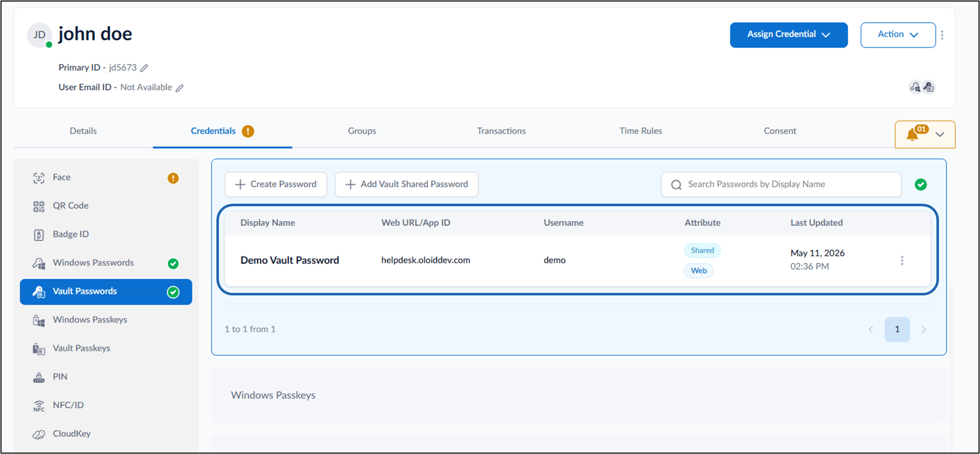This screenshot has height=454, width=980.
Task: Switch to the Transactions tab
Action: (x=501, y=131)
